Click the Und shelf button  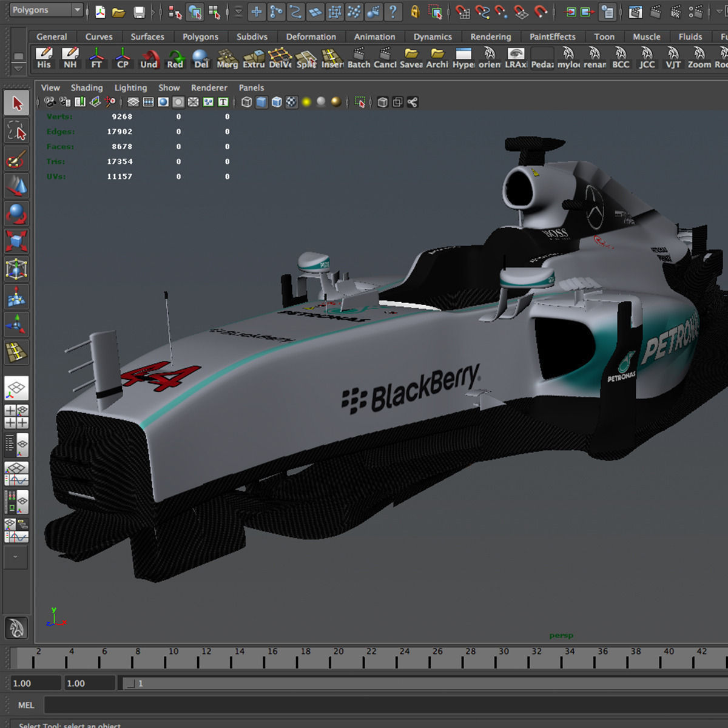pyautogui.click(x=149, y=59)
